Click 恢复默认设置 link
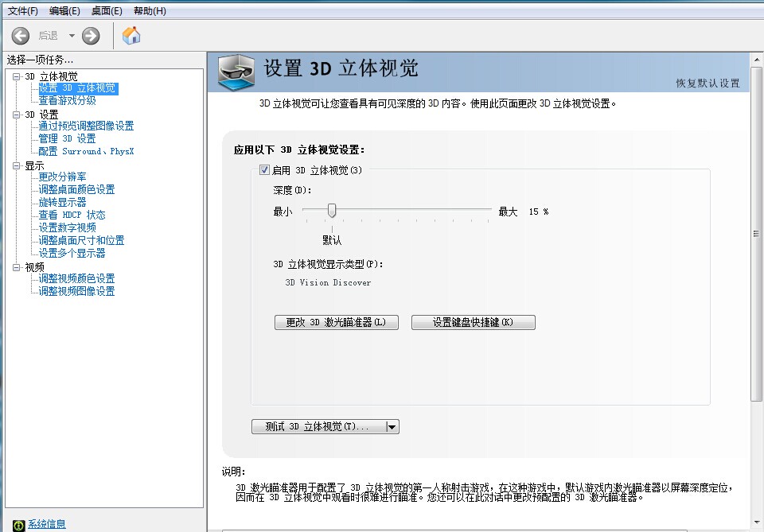The image size is (764, 532). [x=707, y=83]
